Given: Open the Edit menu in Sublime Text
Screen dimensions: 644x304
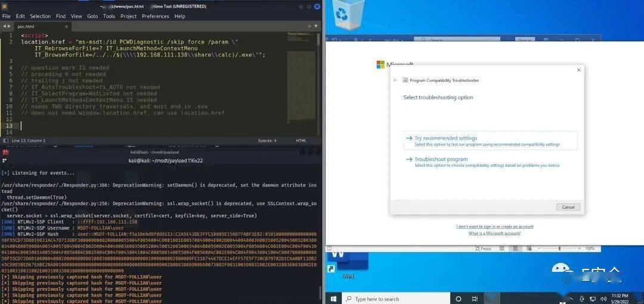Looking at the screenshot, I should [20, 17].
